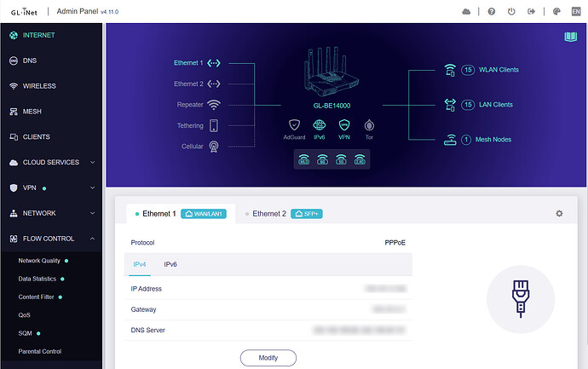Collapse the FLOW CONTROL chevron

pos(92,239)
